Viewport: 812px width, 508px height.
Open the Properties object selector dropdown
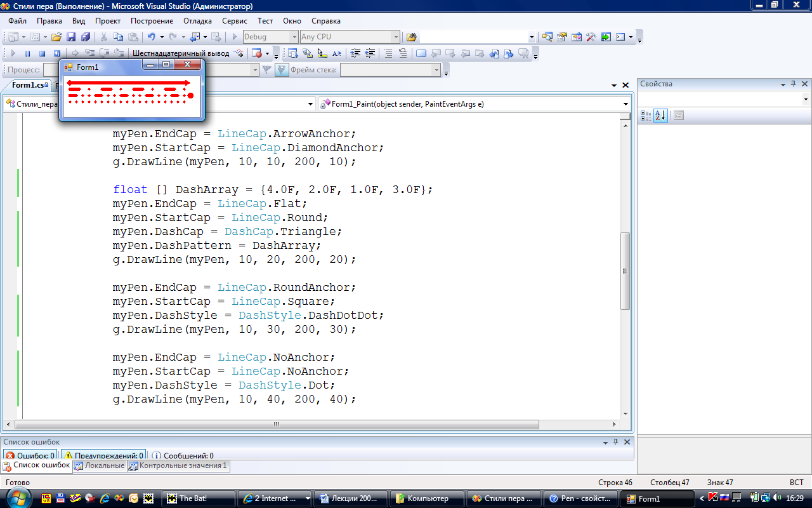point(806,99)
